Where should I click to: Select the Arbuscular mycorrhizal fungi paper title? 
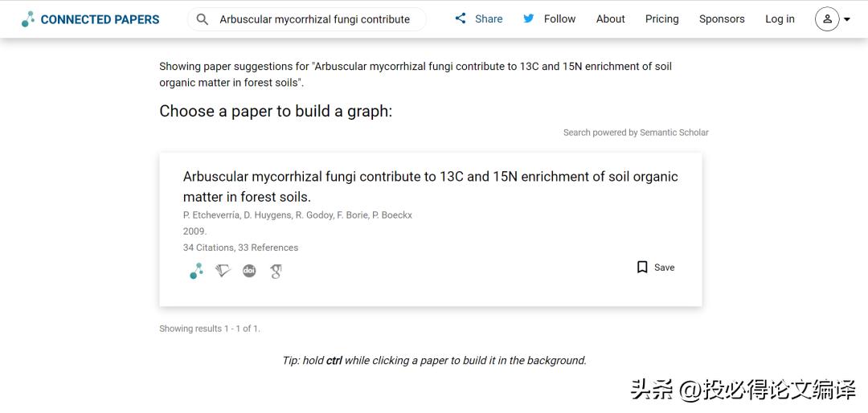[430, 186]
